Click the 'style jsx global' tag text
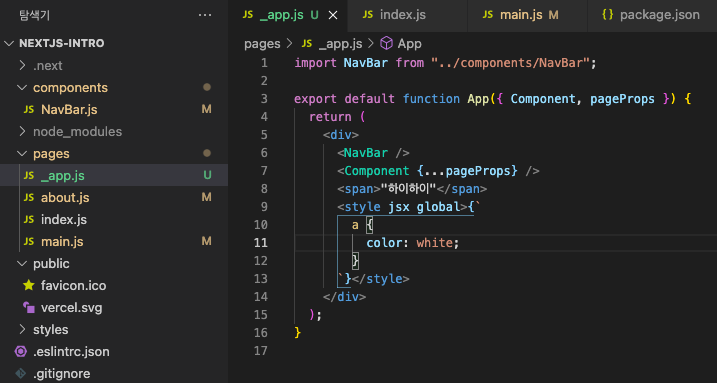The height and width of the screenshot is (383, 717). click(x=402, y=207)
